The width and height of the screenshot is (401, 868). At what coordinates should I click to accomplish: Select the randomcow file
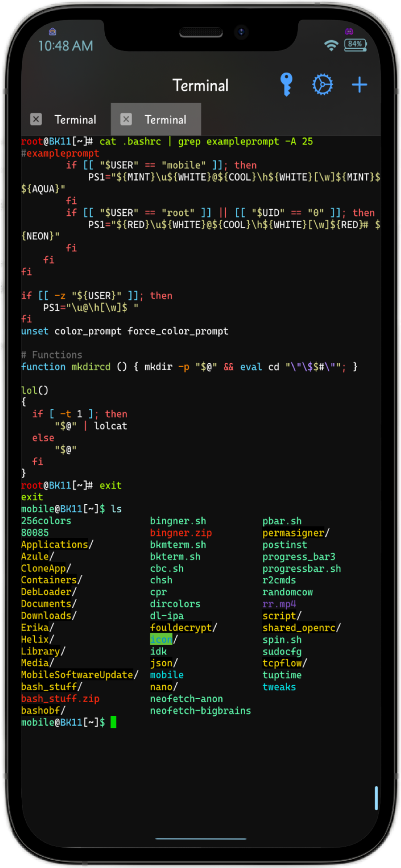[287, 592]
